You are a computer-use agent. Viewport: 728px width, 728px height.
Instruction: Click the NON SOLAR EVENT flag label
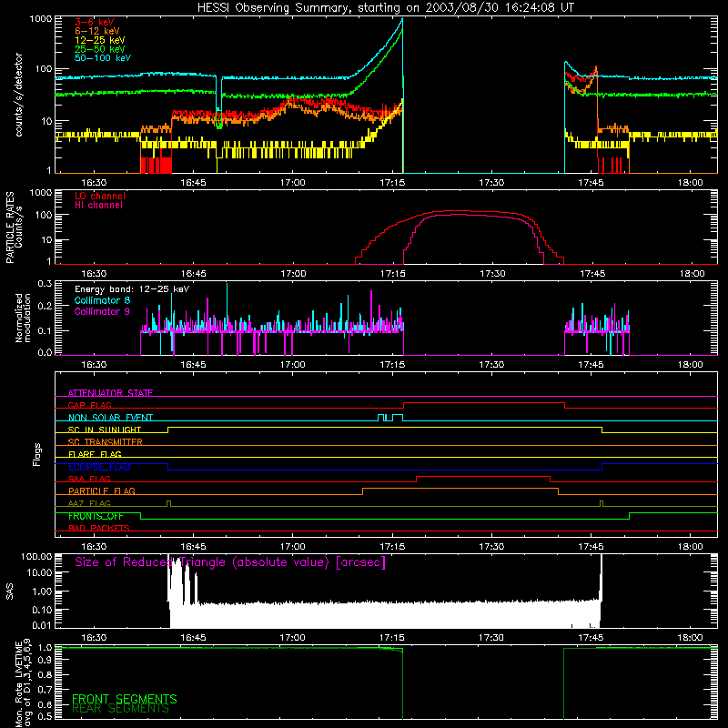tap(110, 418)
